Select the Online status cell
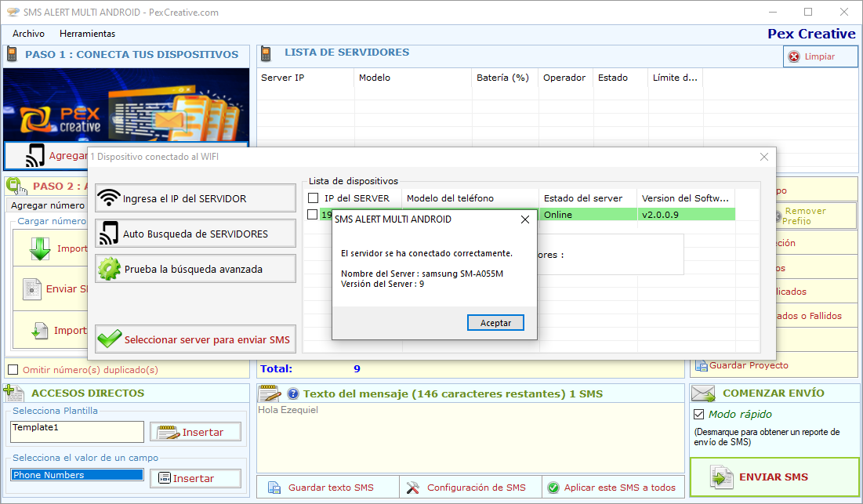This screenshot has height=504, width=863. 587,215
